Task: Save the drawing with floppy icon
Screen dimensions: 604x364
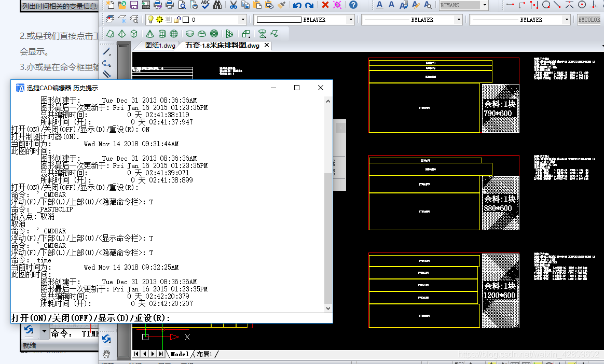Action: click(x=134, y=5)
